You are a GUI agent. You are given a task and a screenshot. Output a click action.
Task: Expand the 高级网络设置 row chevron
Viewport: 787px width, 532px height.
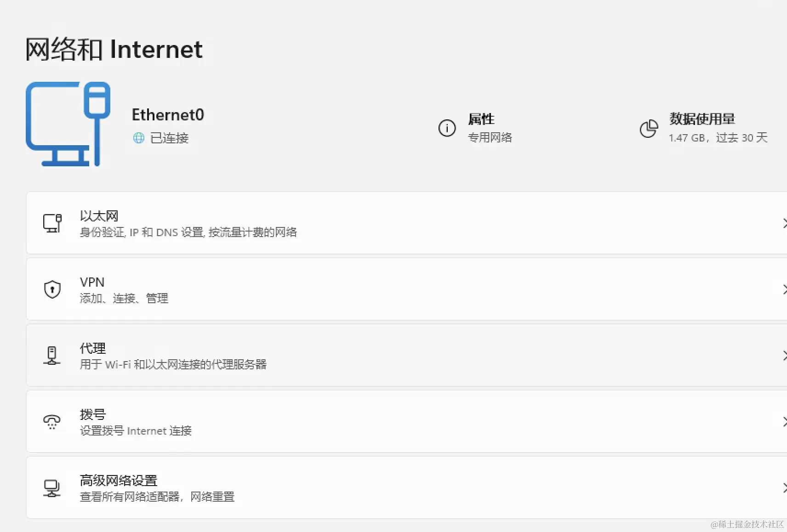pyautogui.click(x=784, y=488)
